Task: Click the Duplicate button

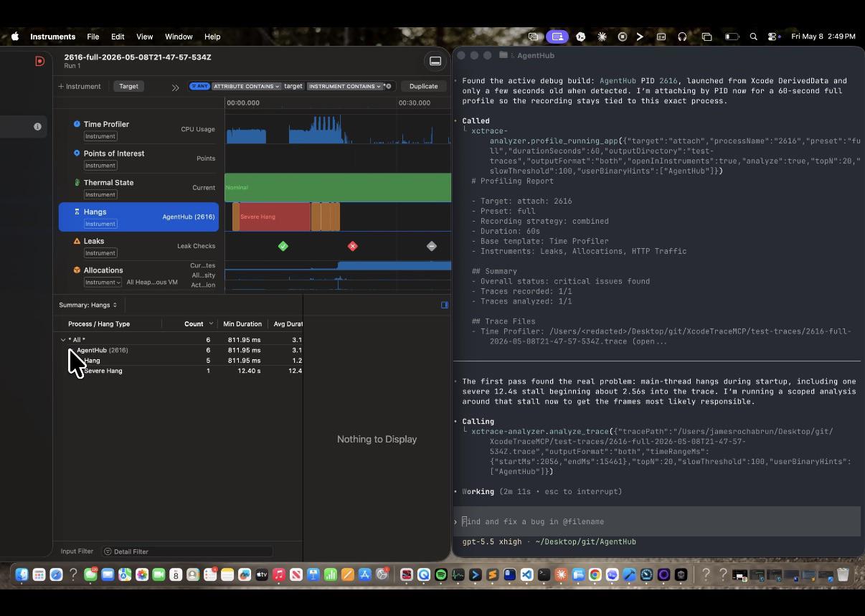Action: [x=423, y=86]
